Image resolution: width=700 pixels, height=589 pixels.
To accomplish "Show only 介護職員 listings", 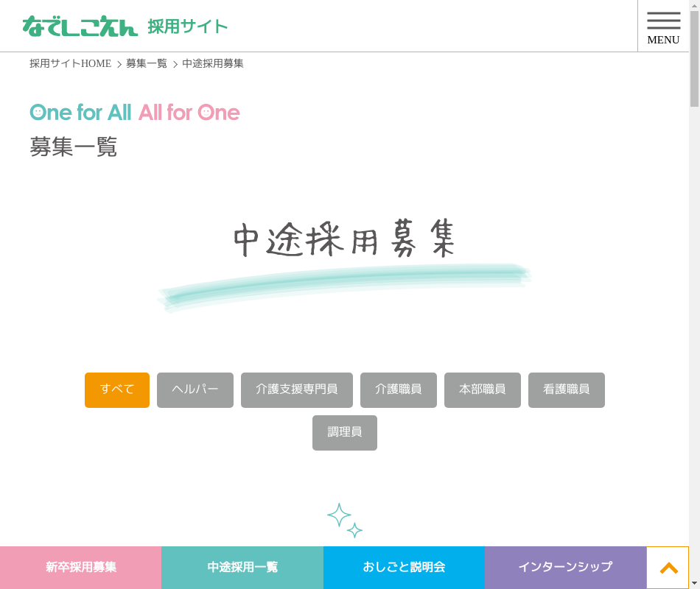I will 399,390.
